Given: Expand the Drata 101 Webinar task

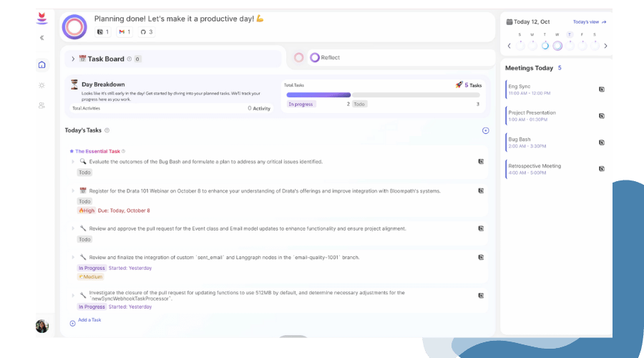Looking at the screenshot, I should point(73,191).
